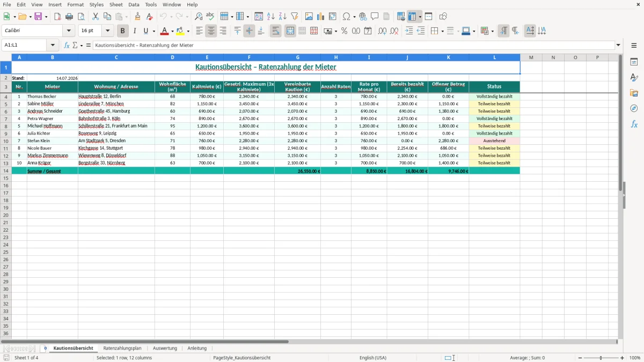Toggle Merge and Center Cells

tap(290, 31)
